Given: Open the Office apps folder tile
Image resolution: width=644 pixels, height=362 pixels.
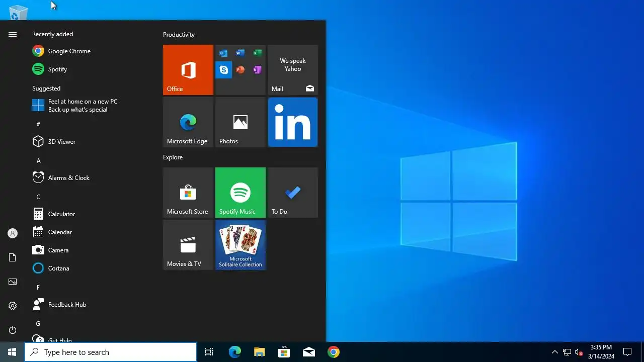Looking at the screenshot, I should (x=240, y=70).
